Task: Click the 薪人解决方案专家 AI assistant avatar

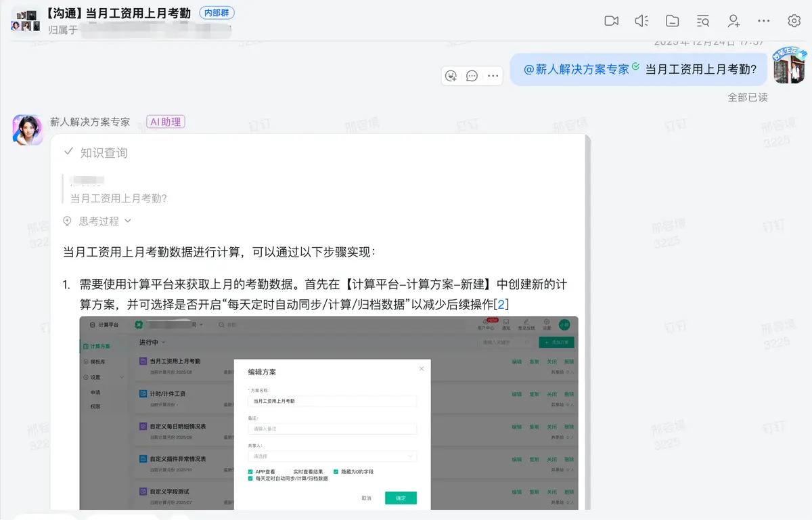Action: pos(27,129)
